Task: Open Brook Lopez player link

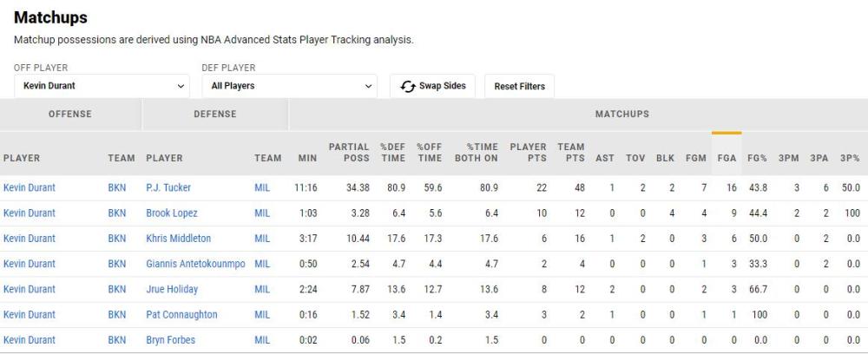Action: [x=172, y=213]
